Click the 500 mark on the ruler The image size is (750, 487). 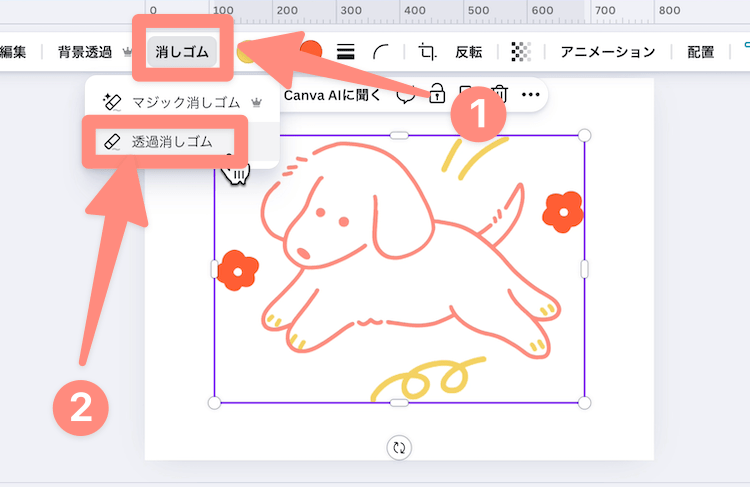[x=478, y=10]
